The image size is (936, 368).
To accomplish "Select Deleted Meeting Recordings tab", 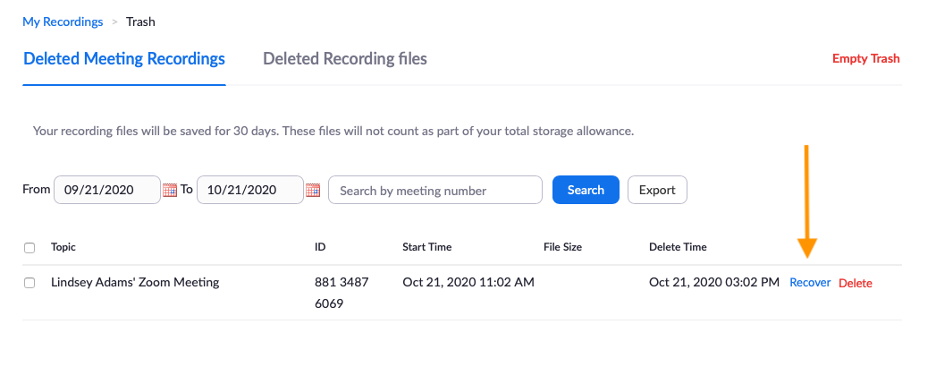I will tap(124, 59).
